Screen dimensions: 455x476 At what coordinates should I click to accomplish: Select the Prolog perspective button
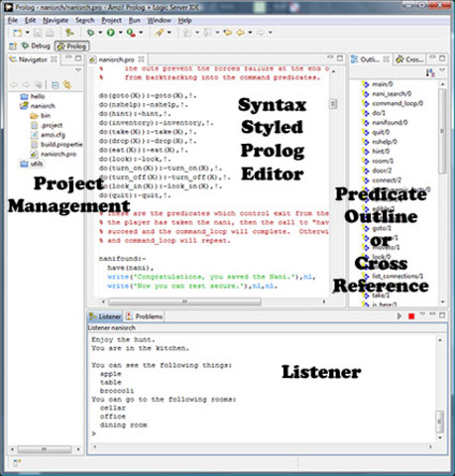click(71, 47)
